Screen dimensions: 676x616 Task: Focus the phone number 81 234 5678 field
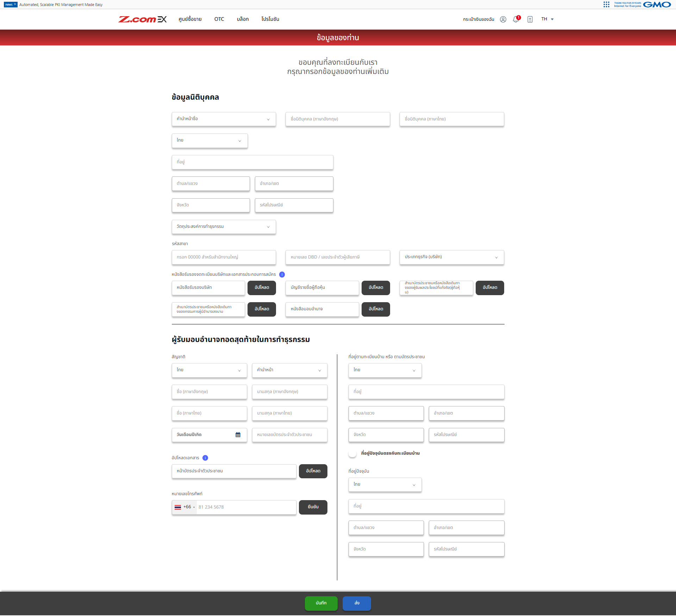(246, 507)
